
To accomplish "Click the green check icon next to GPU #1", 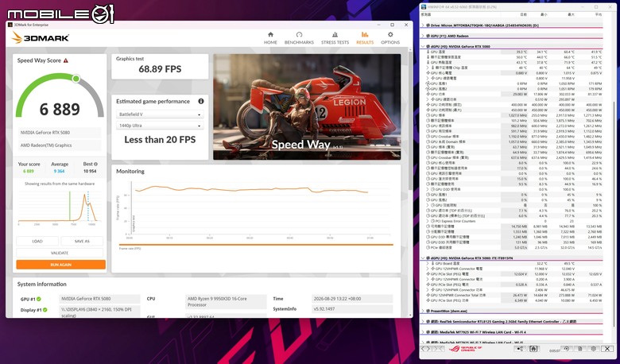I will coord(39,299).
